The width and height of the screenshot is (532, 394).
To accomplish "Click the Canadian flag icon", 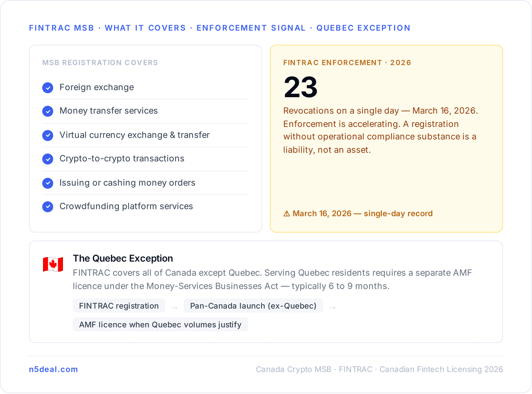I will point(53,264).
